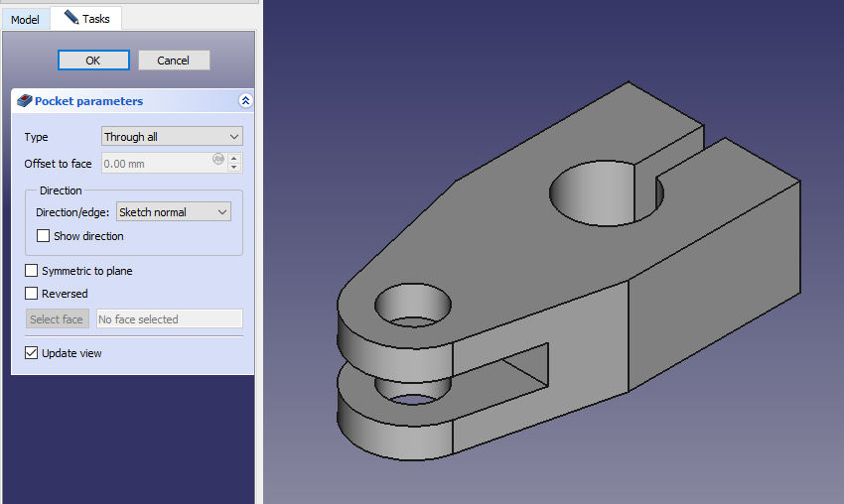
Task: Click the Pocket parameters icon
Action: pos(25,101)
